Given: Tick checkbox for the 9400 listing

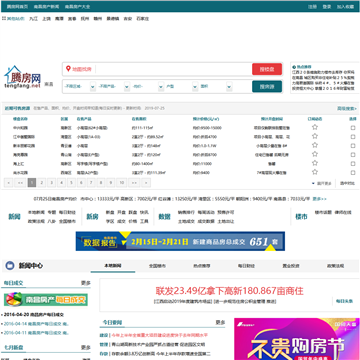Looking at the screenshot, I should click(x=353, y=173).
